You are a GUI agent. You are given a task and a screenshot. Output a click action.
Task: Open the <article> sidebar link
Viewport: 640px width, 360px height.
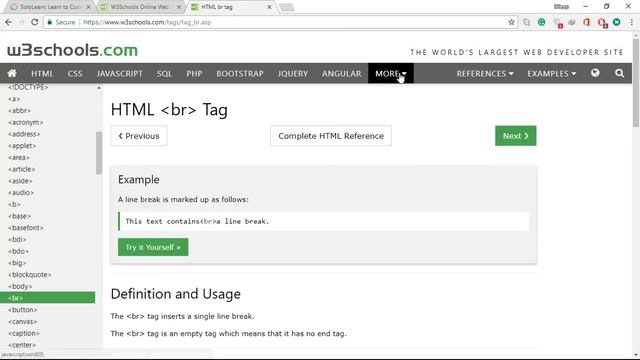(22, 169)
